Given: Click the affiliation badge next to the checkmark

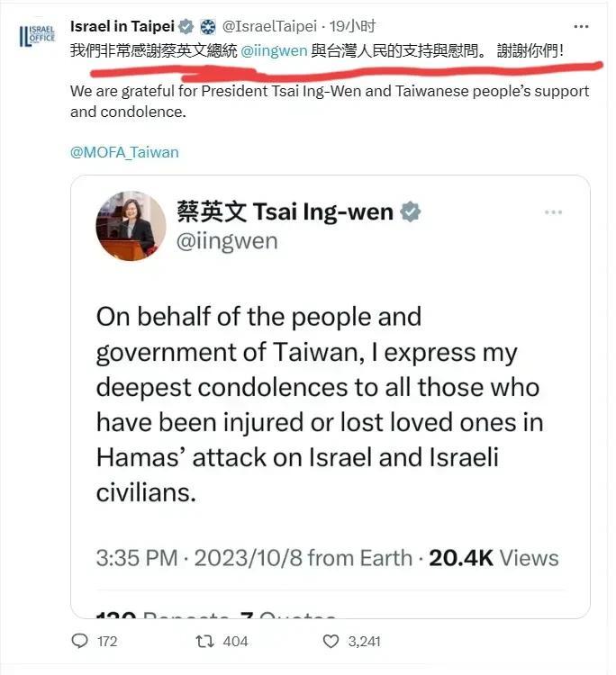Looking at the screenshot, I should (208, 27).
